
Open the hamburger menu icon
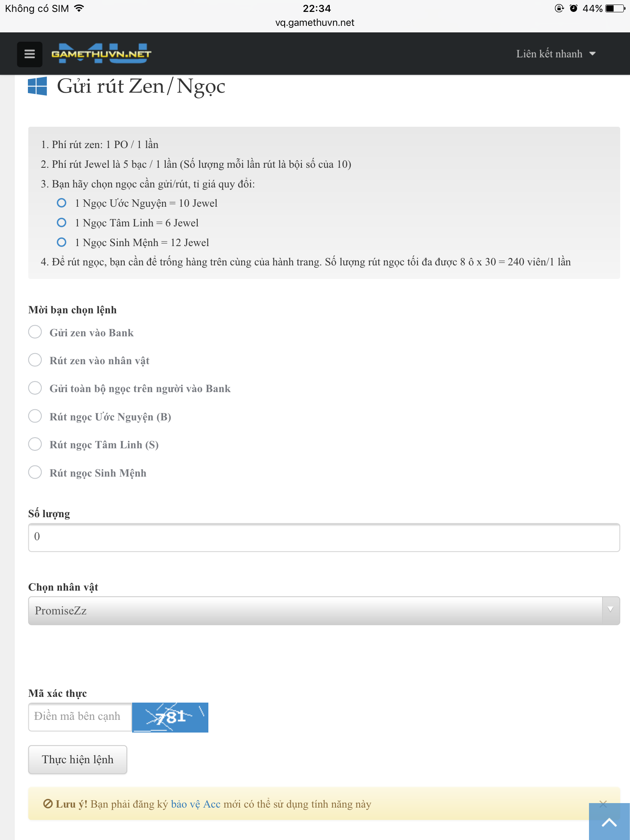point(30,54)
